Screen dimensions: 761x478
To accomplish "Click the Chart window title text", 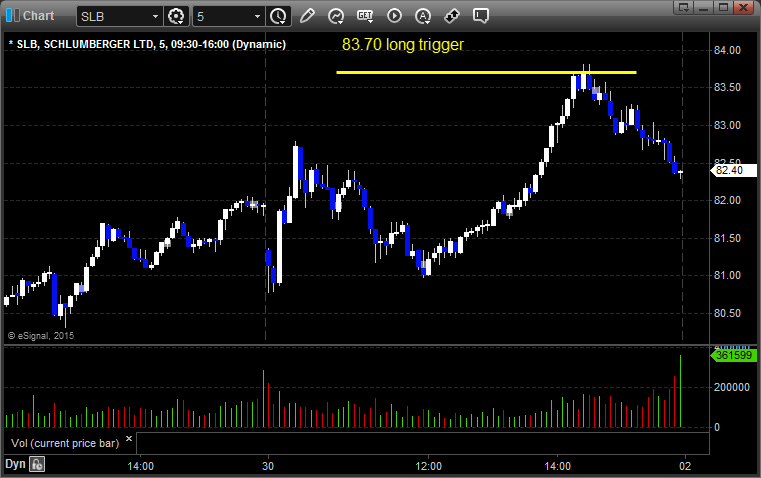I will click(x=39, y=16).
